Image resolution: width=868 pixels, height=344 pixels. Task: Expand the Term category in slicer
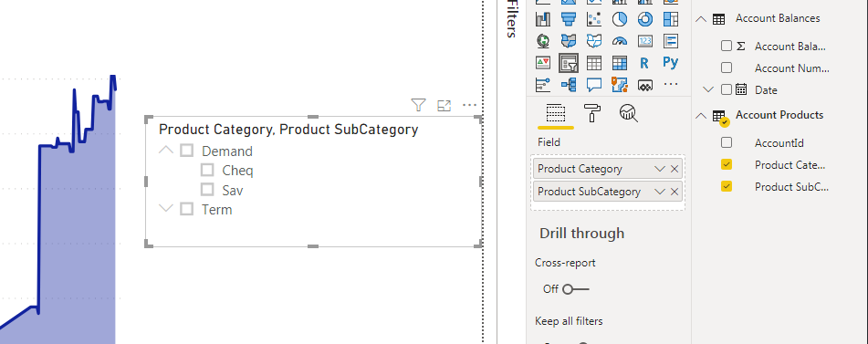(166, 209)
